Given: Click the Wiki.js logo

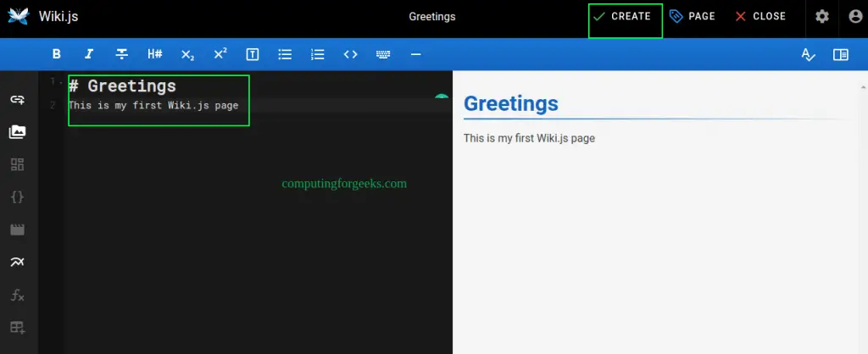Looking at the screenshot, I should pyautogui.click(x=19, y=16).
